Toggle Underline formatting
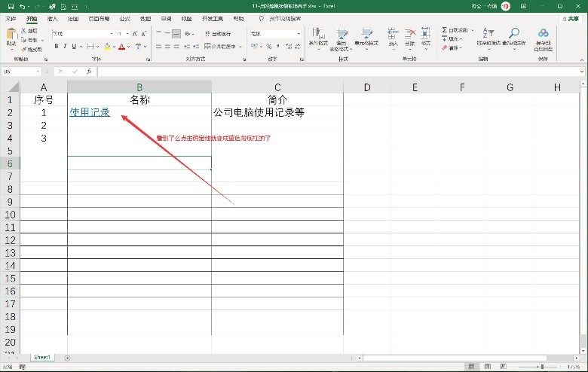The width and height of the screenshot is (588, 372). [x=74, y=47]
